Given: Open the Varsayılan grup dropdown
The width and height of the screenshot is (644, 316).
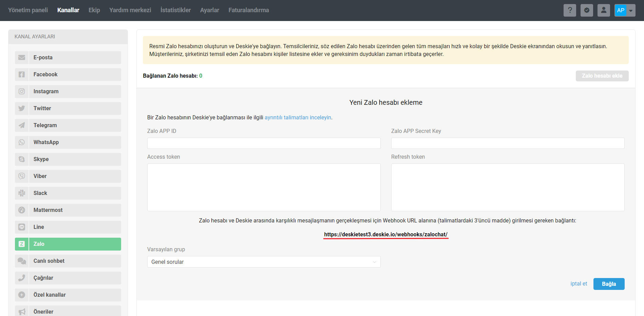Looking at the screenshot, I should 264,262.
